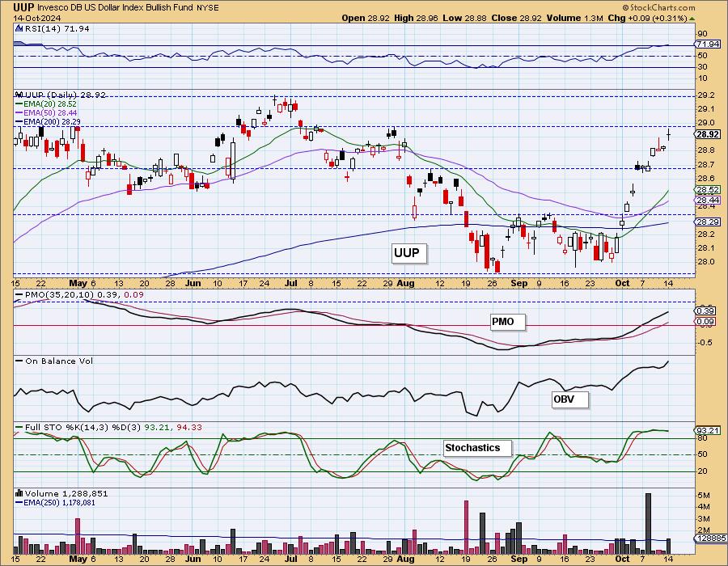Viewport: 728px width, 566px height.
Task: Click the icon beside UUP (Daily) legend
Action: [19, 95]
